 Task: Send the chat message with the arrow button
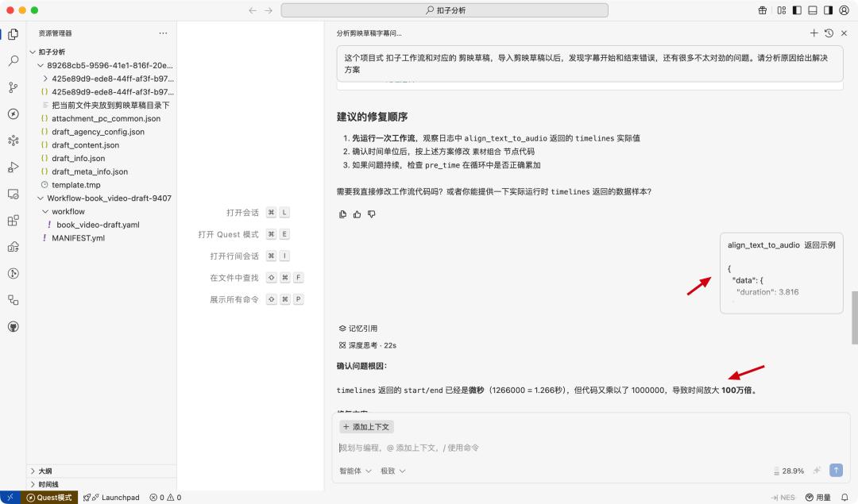pos(835,470)
